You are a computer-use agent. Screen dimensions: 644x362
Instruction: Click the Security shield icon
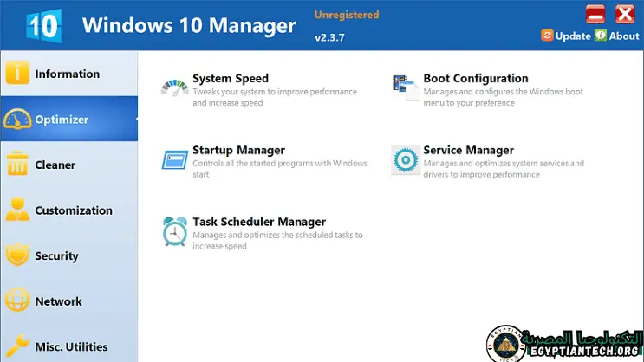[17, 255]
